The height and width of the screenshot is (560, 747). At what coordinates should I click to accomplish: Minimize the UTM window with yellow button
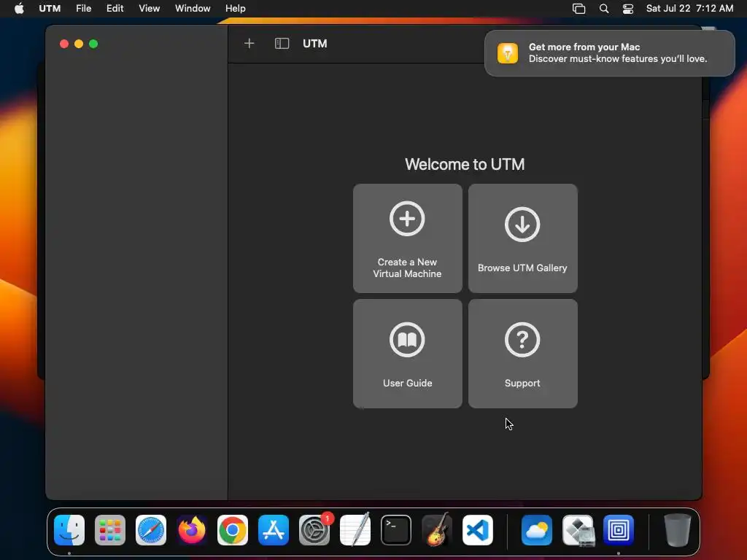[79, 44]
